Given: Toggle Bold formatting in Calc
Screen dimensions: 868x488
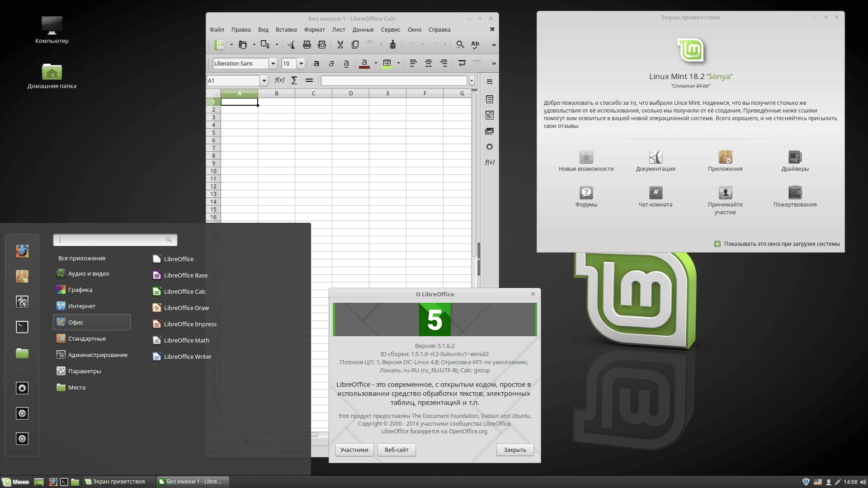Looking at the screenshot, I should (x=316, y=63).
